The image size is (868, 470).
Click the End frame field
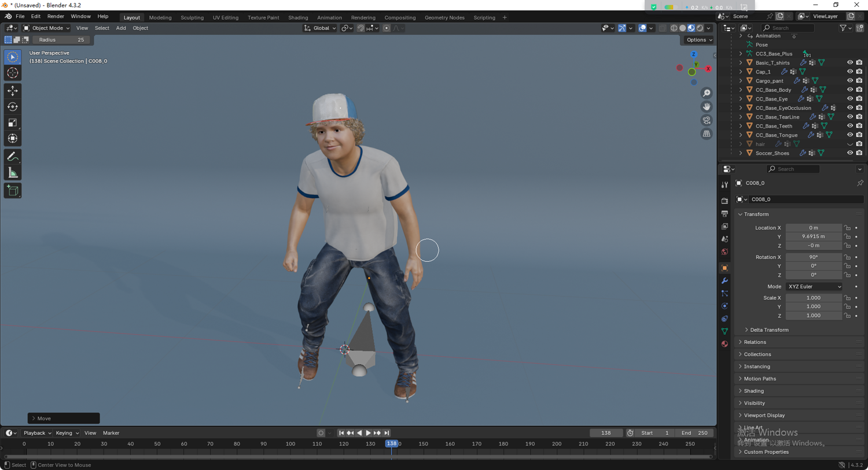tap(694, 433)
